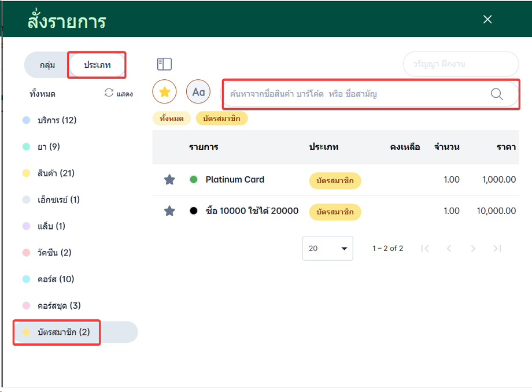Jump to last page arrow
532x392 pixels.
[497, 249]
